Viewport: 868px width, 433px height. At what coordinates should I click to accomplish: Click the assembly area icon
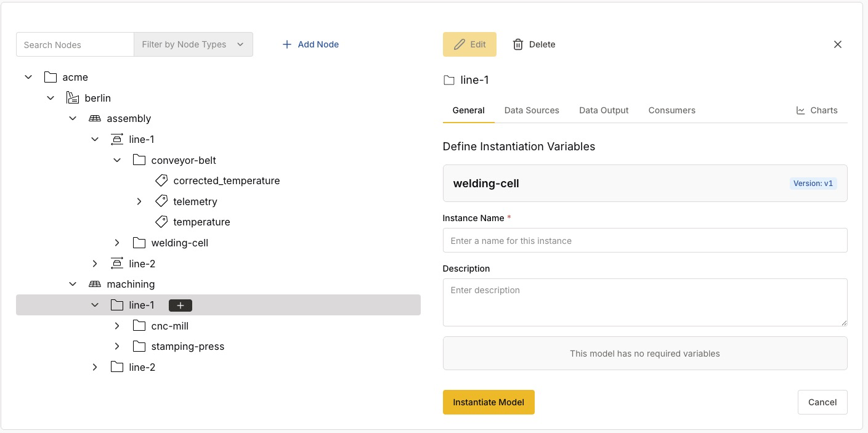pyautogui.click(x=95, y=118)
